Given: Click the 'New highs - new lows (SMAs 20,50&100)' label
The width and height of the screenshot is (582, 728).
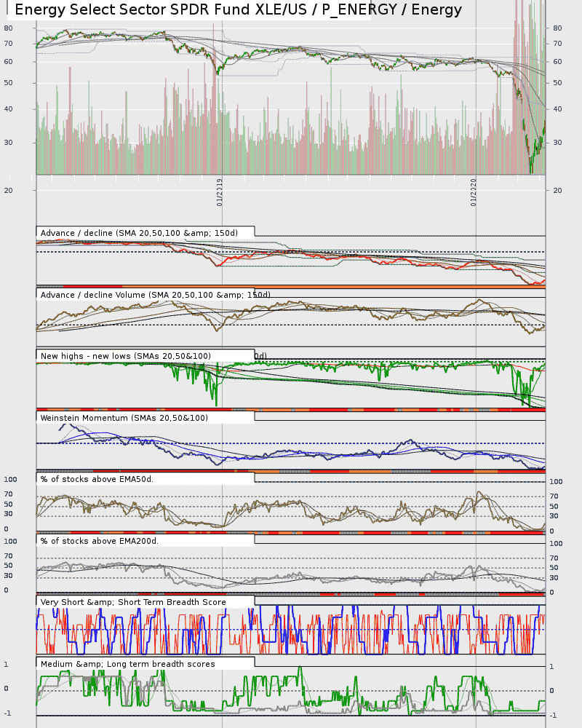Looking at the screenshot, I should (126, 356).
